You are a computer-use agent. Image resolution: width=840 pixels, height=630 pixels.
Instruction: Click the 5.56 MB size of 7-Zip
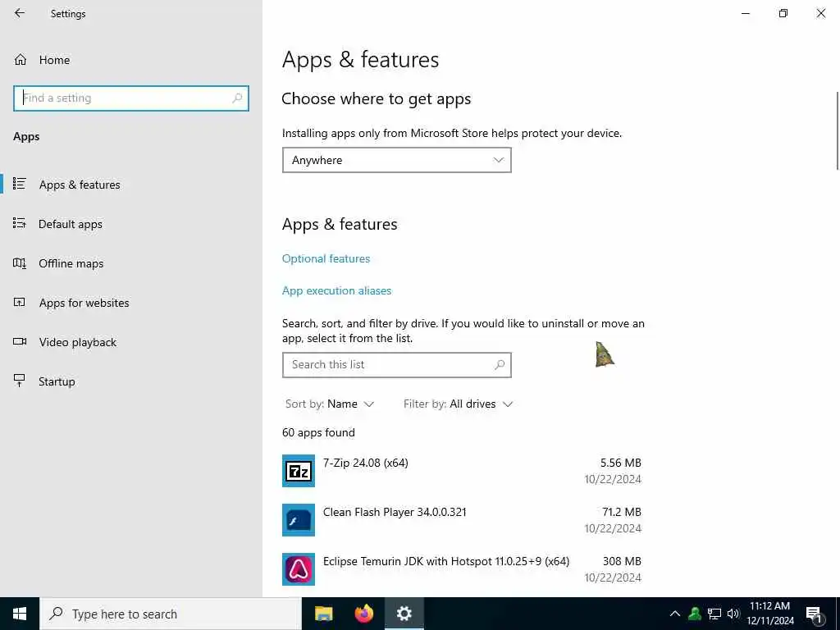pyautogui.click(x=620, y=463)
